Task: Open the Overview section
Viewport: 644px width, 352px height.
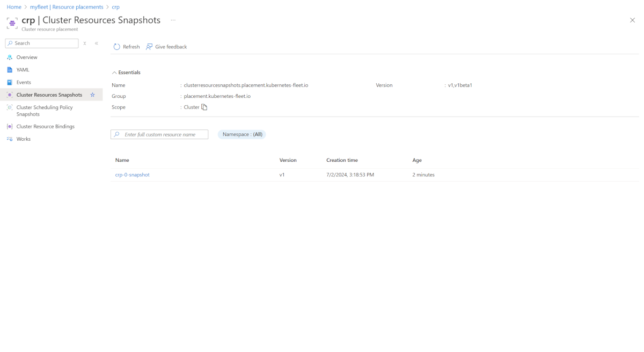Action: tap(27, 57)
